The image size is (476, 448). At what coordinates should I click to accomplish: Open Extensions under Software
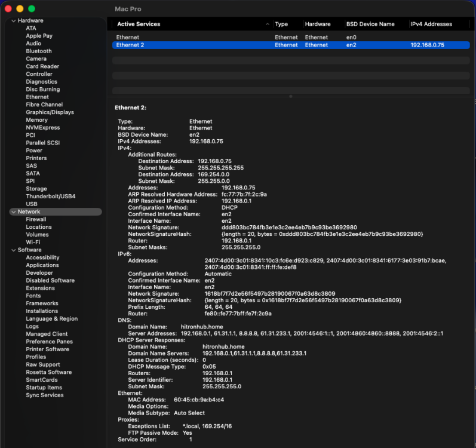coord(40,289)
